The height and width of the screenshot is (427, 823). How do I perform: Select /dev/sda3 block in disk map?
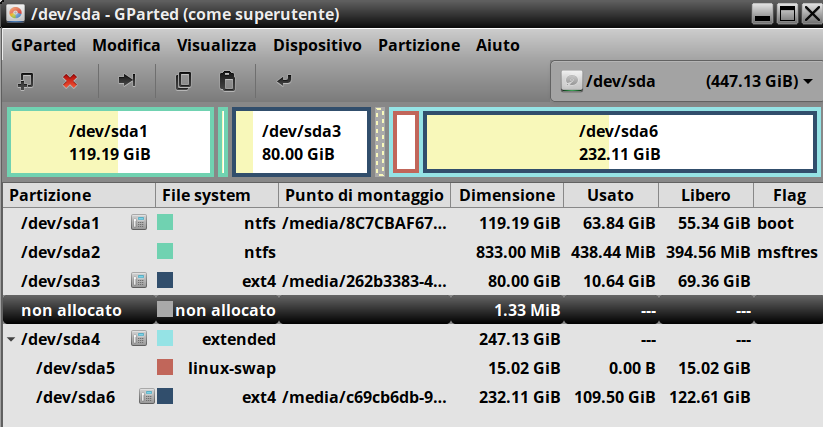301,142
